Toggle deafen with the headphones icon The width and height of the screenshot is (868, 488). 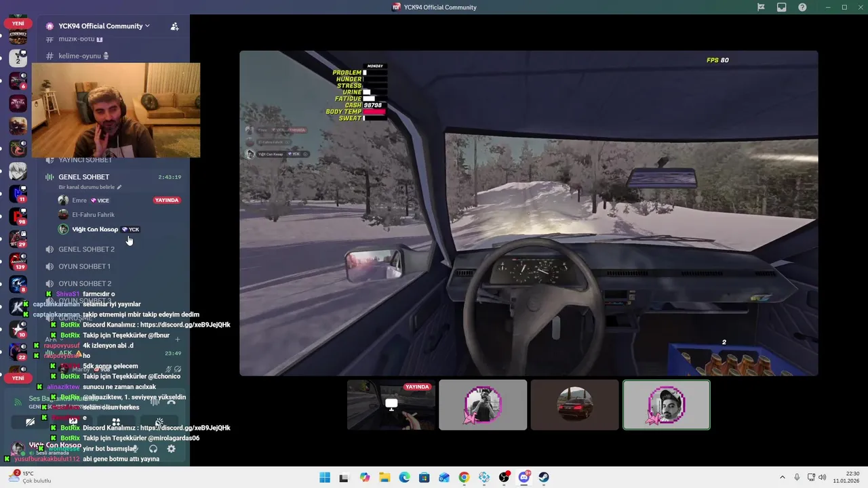tap(153, 449)
